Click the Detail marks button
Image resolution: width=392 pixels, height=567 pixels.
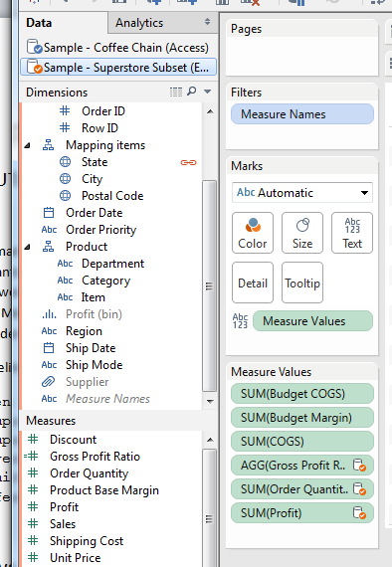point(253,283)
